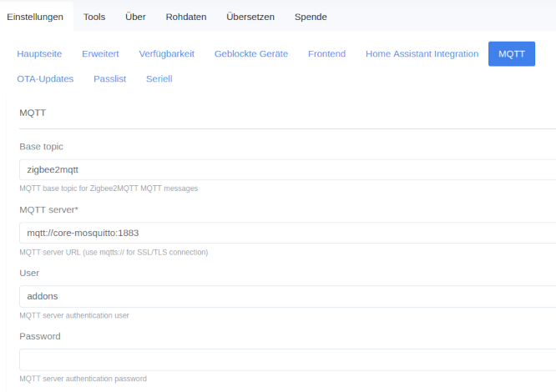The height and width of the screenshot is (392, 556).
Task: Go to the Rohdaten menu item
Action: point(186,17)
